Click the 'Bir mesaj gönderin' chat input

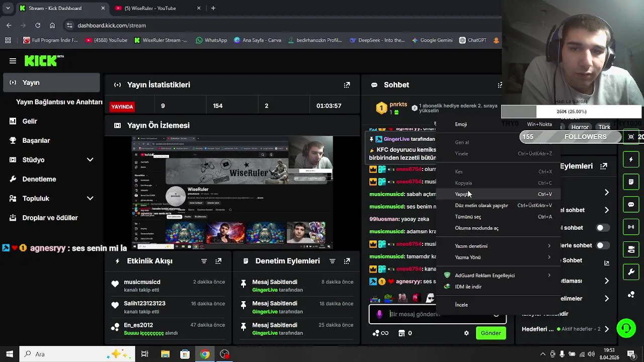pos(438,314)
